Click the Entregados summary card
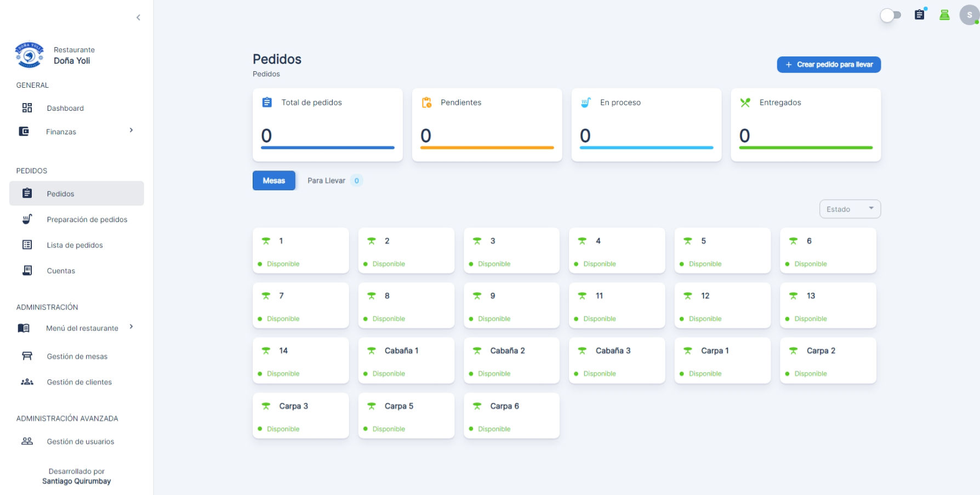 [x=806, y=125]
